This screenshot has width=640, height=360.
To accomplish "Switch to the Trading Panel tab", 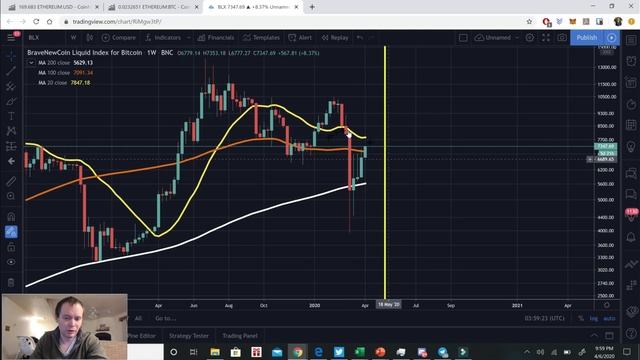I will (x=240, y=336).
